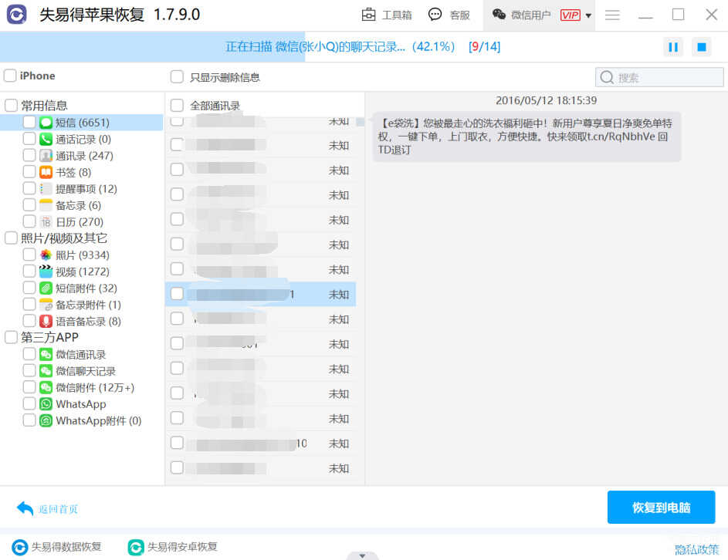
Task: Select the 微信聊天记录 icon
Action: click(x=46, y=371)
